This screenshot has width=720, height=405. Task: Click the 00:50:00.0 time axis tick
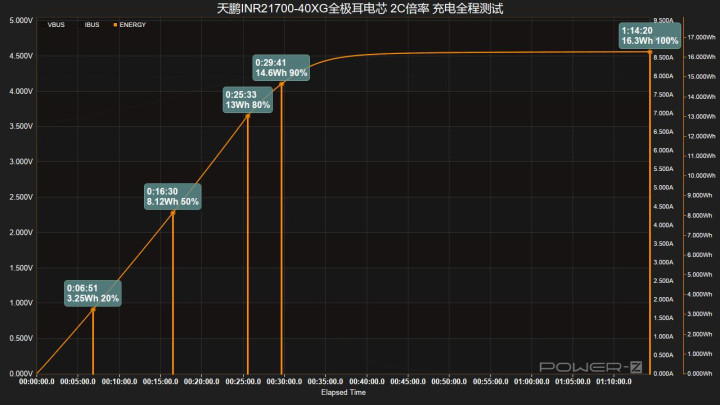tap(449, 381)
